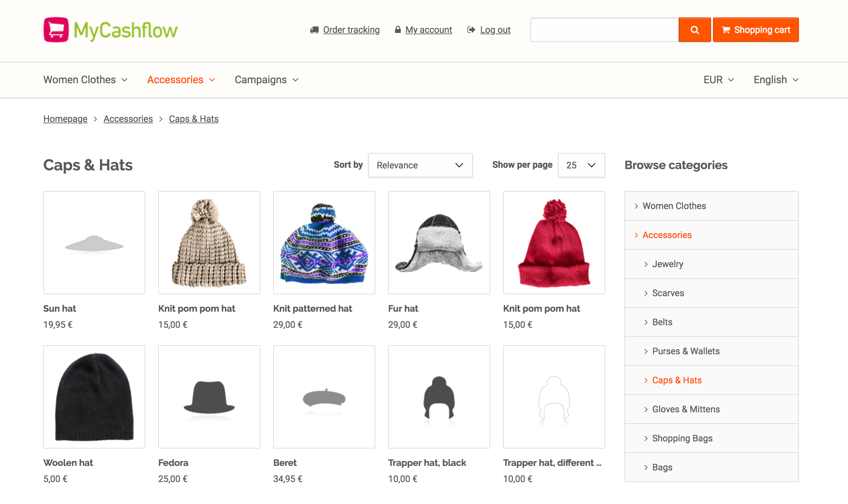Select Jewelry category in sidebar
The height and width of the screenshot is (504, 848).
coord(711,264)
